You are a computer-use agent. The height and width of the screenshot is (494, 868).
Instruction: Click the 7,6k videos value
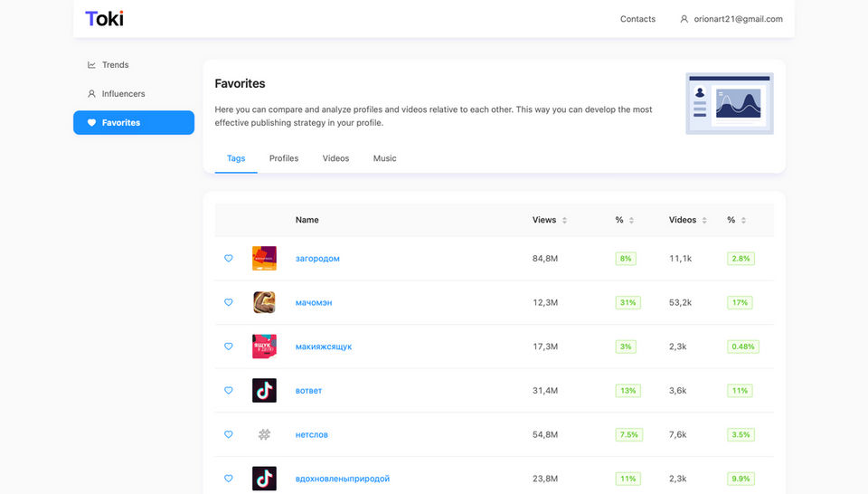[677, 435]
